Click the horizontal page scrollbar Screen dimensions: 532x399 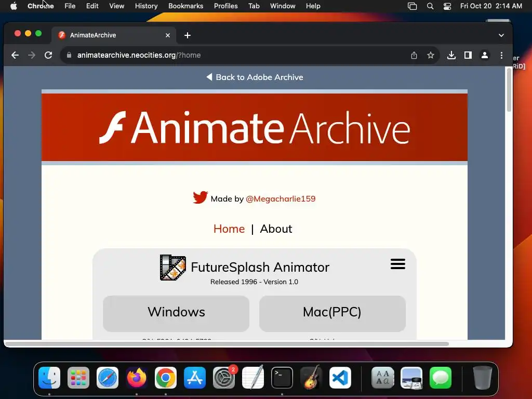(227, 344)
